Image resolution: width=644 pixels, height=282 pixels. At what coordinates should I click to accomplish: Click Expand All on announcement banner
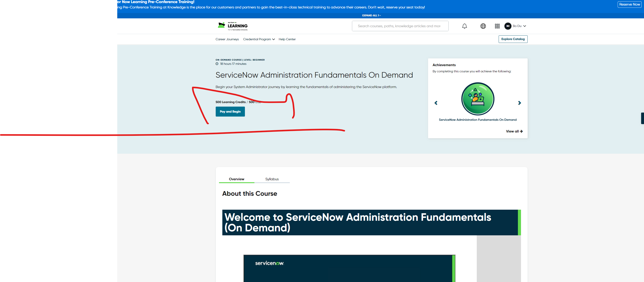pos(371,15)
